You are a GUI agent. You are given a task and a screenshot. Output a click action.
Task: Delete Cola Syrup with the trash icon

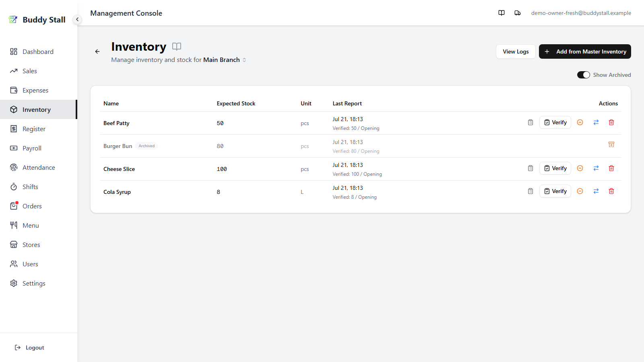pos(611,191)
